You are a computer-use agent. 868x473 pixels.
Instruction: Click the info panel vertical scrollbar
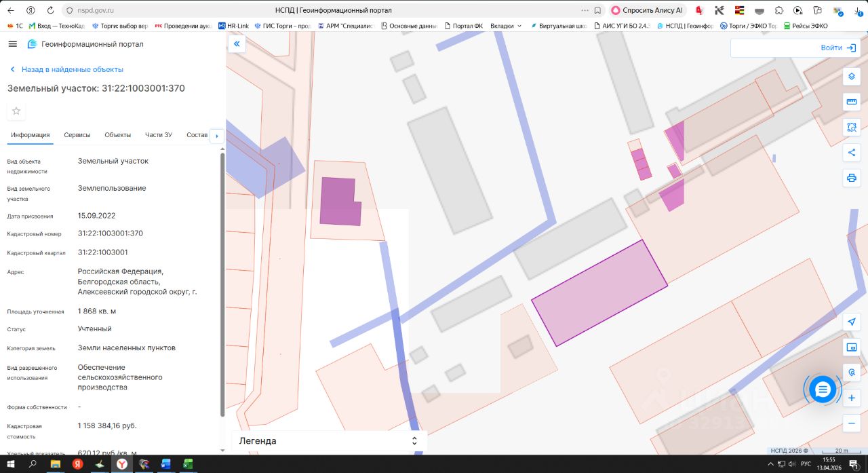(x=222, y=285)
